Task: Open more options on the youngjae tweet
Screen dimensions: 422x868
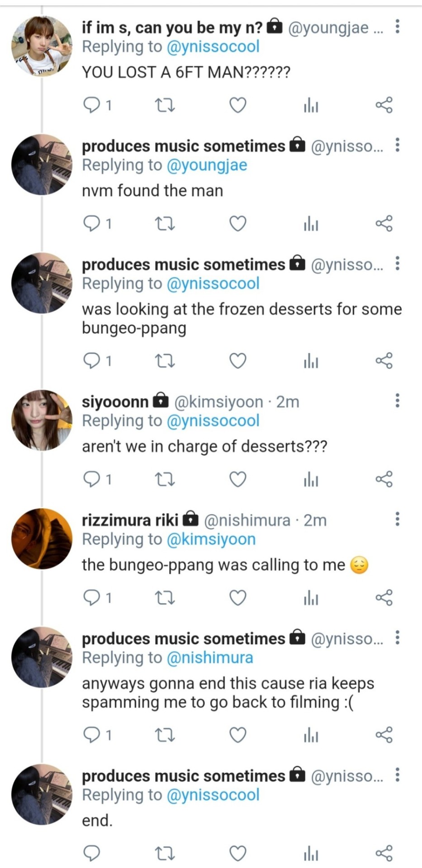Action: click(397, 27)
